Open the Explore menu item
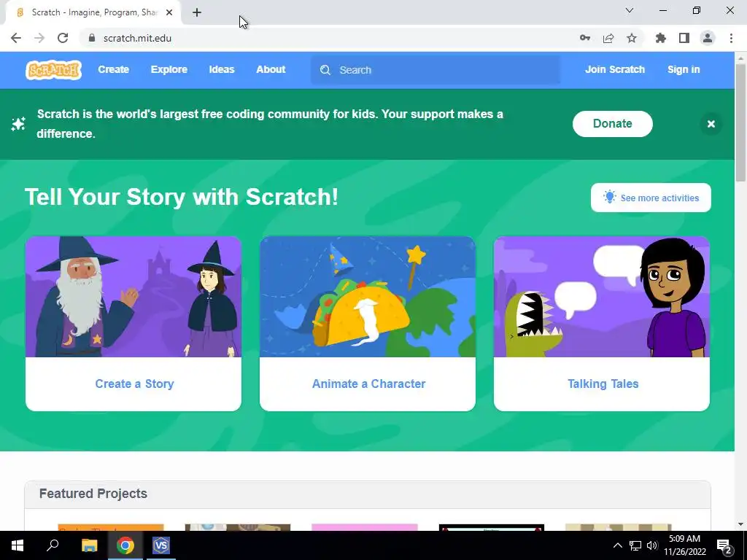This screenshot has width=747, height=560. coord(169,69)
